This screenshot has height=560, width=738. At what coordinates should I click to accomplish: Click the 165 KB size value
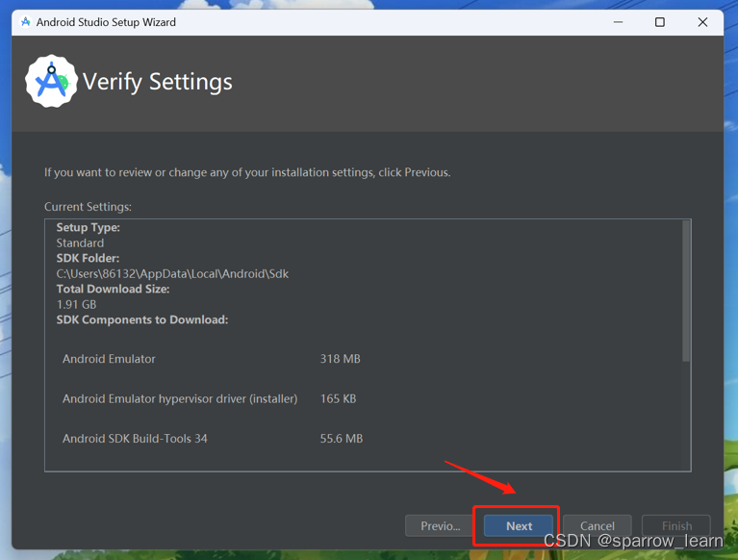338,398
